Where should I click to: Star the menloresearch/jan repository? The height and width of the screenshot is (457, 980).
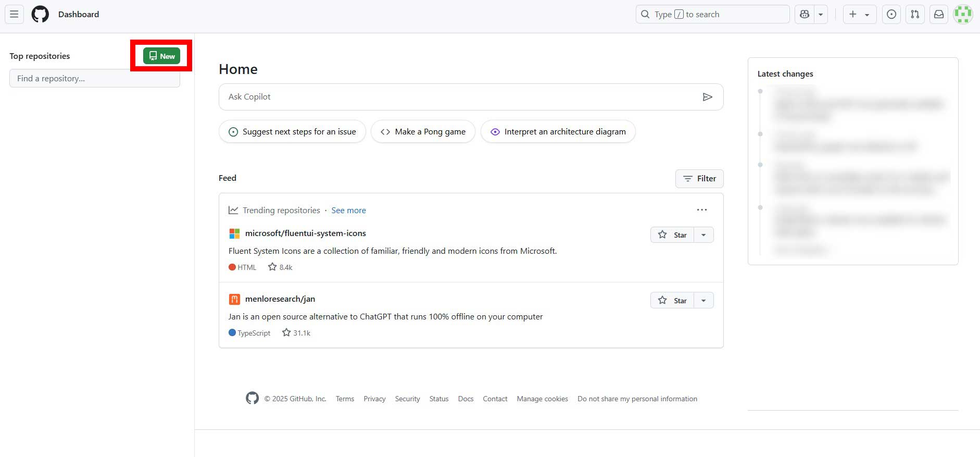[x=672, y=300]
